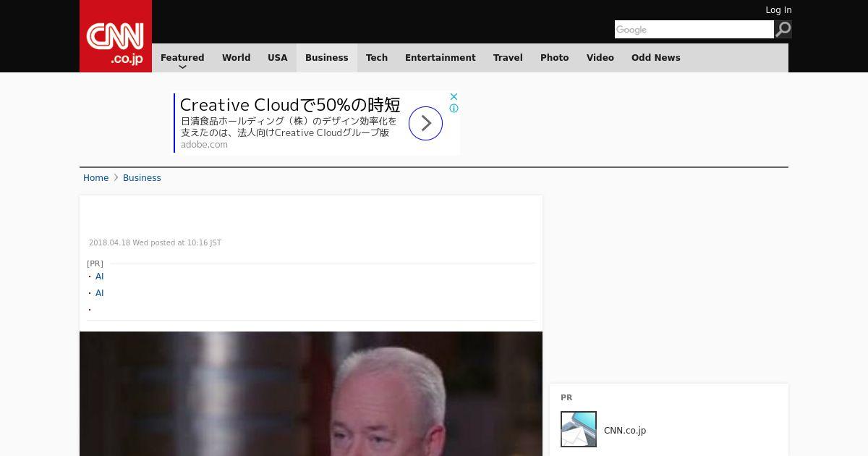This screenshot has width=868, height=456.
Task: Click the article photo of man
Action: coord(311,394)
